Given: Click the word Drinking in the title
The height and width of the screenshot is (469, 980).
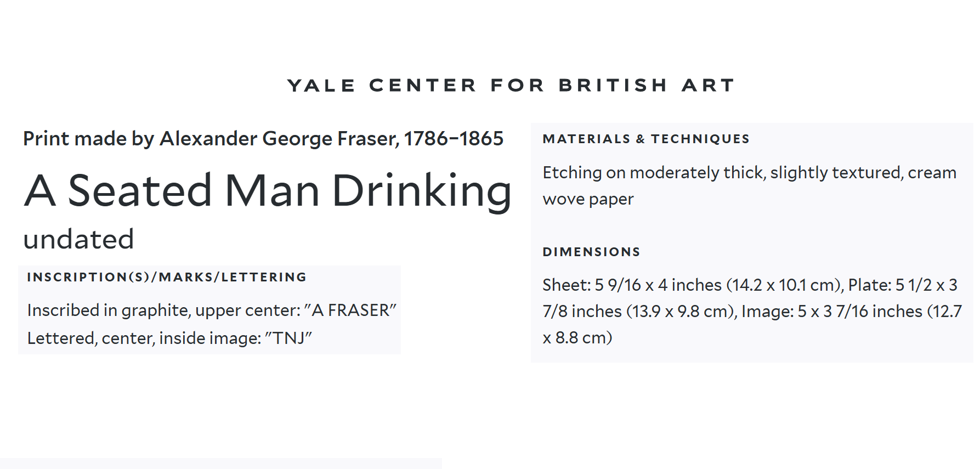Looking at the screenshot, I should [422, 191].
